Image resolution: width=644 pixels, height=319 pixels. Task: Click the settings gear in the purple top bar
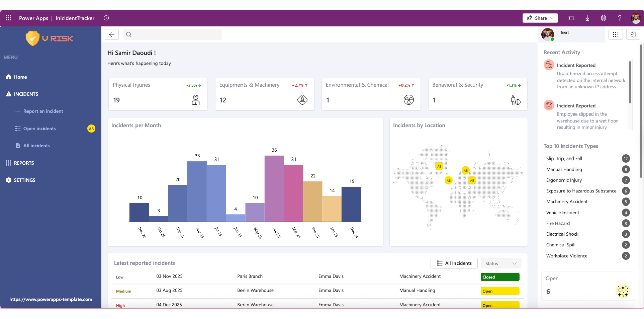pyautogui.click(x=603, y=18)
